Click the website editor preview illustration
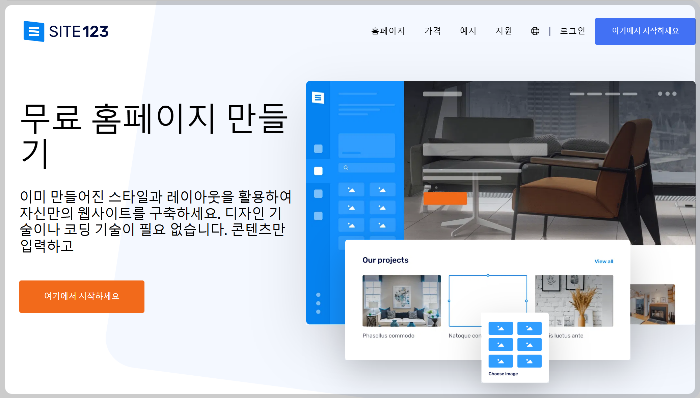Viewport: 700px width, 398px height. point(500,232)
